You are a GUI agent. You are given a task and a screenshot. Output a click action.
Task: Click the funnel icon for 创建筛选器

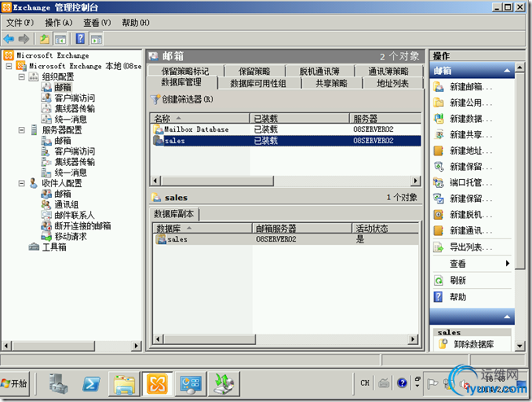pos(155,99)
